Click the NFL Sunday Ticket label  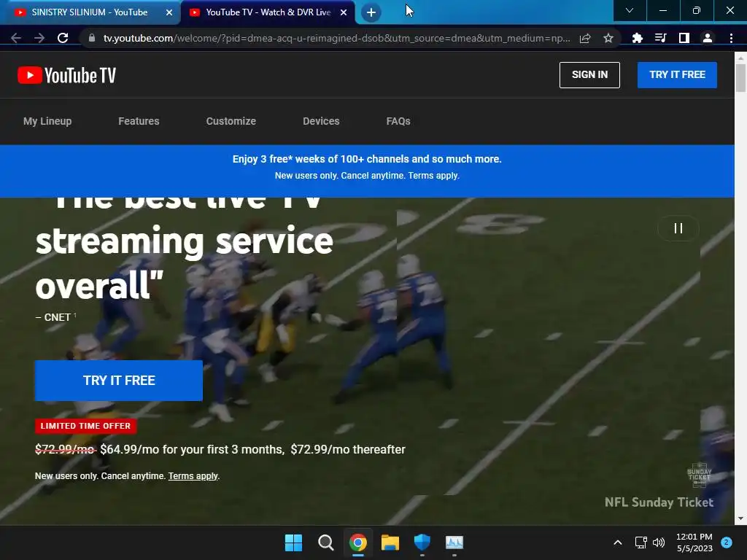pos(659,502)
